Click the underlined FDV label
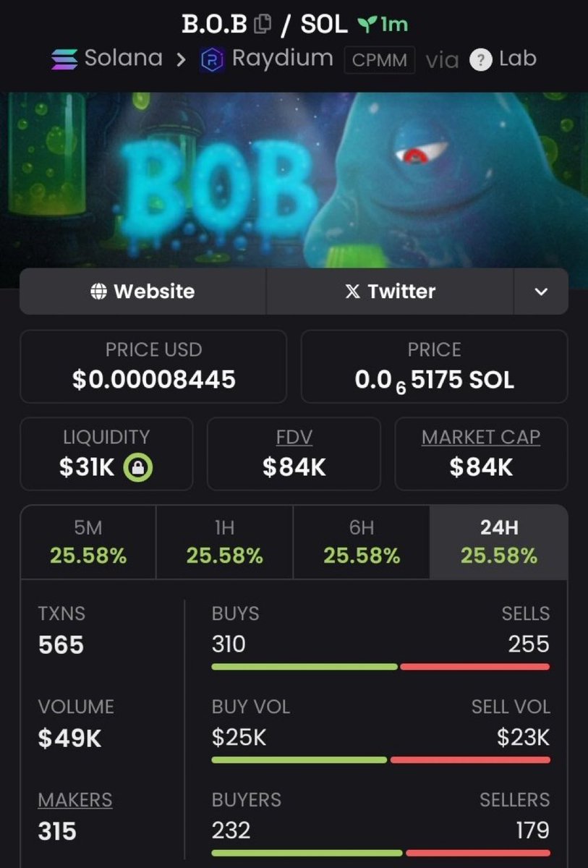 click(x=294, y=437)
